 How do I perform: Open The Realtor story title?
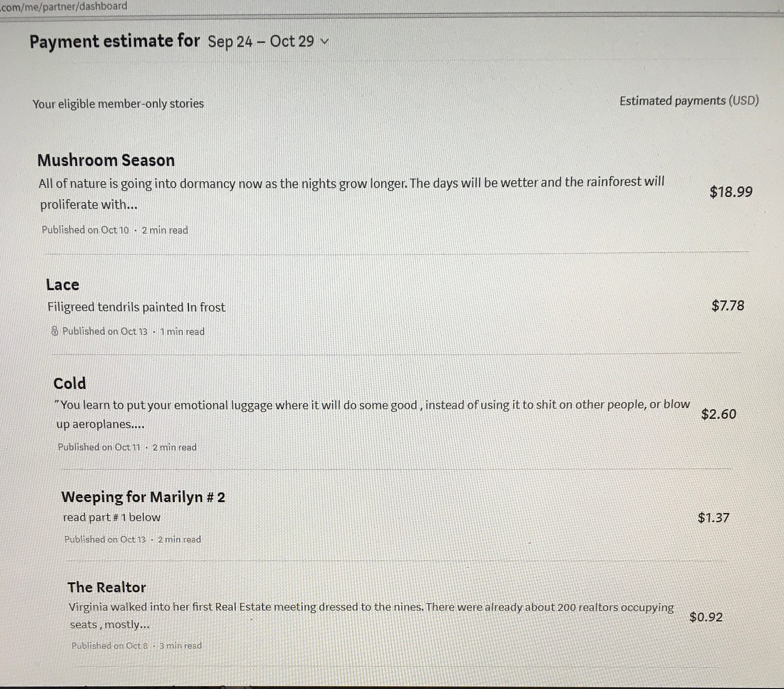[x=106, y=587]
